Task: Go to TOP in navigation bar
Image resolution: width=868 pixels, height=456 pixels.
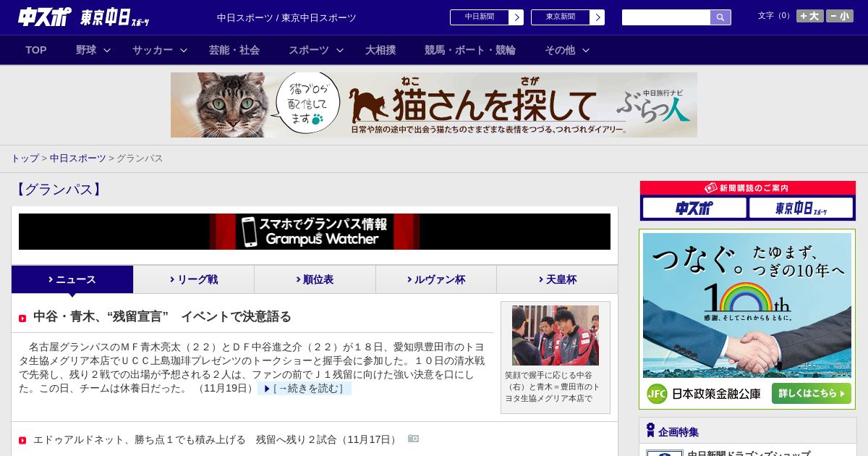Action: 36,50
